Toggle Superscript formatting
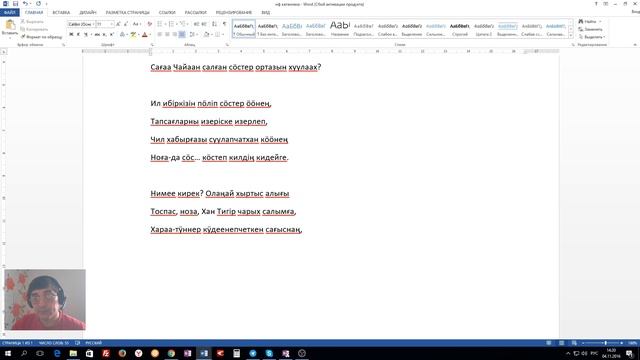Viewport: 640px width, 360px height. click(111, 35)
